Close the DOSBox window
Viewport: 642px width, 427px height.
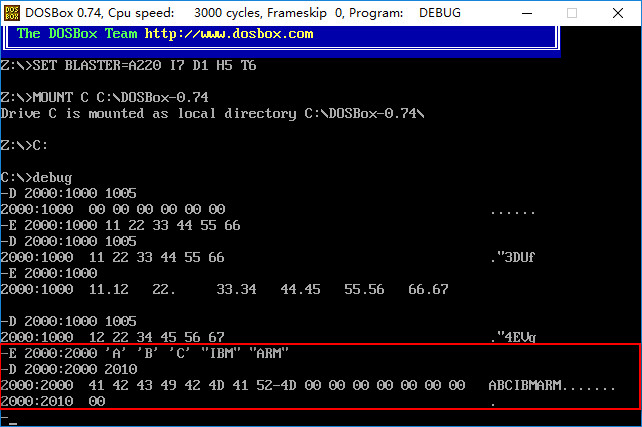coord(618,13)
